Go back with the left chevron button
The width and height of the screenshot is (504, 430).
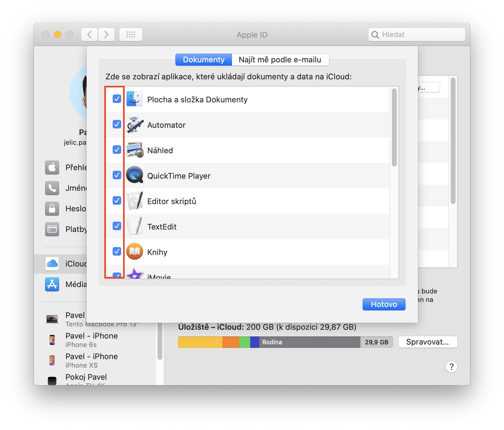click(89, 35)
